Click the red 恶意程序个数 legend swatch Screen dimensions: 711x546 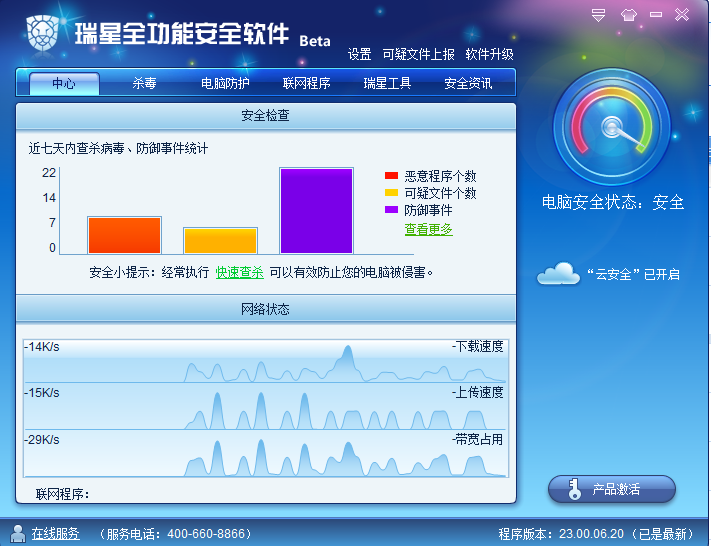tap(391, 176)
